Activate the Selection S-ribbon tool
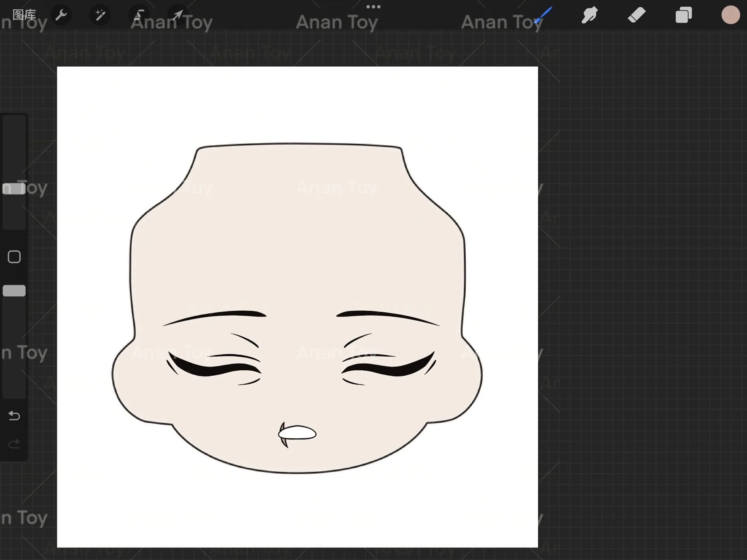This screenshot has width=747, height=560. pyautogui.click(x=139, y=15)
